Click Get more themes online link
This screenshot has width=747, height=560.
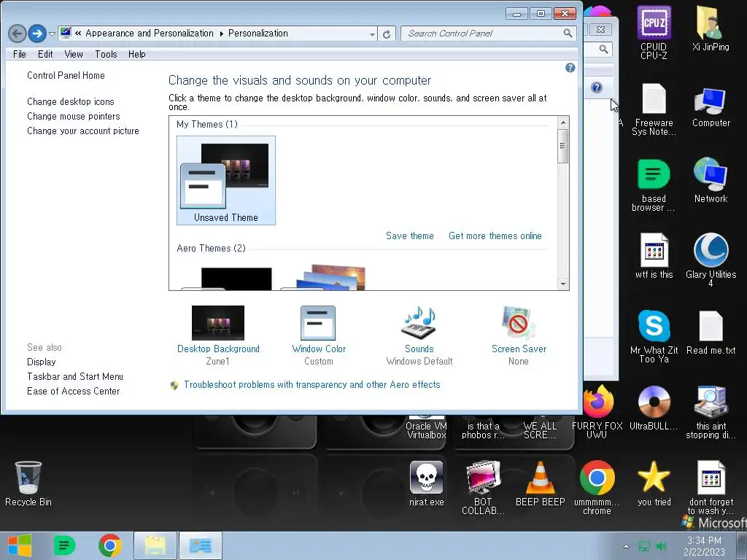(x=495, y=236)
